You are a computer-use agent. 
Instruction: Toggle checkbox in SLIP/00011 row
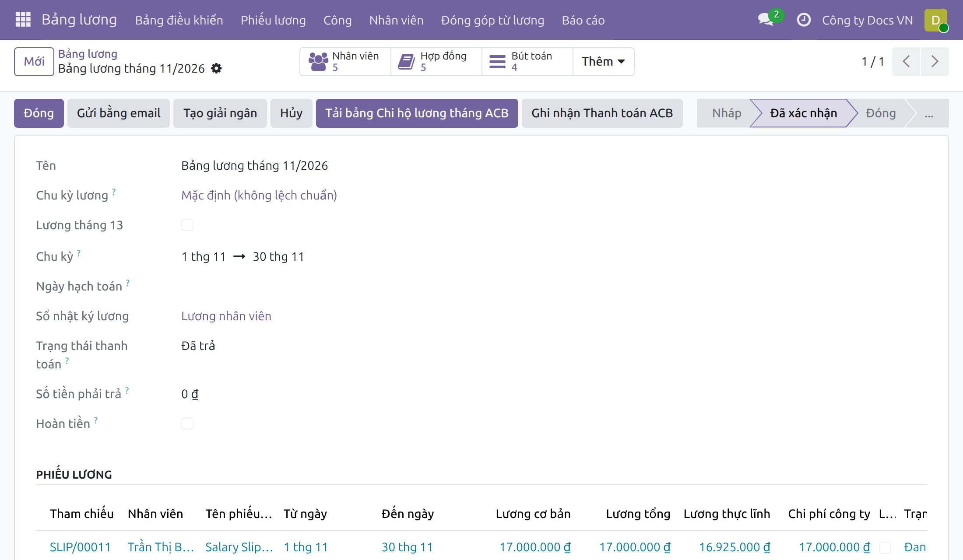[x=885, y=547]
